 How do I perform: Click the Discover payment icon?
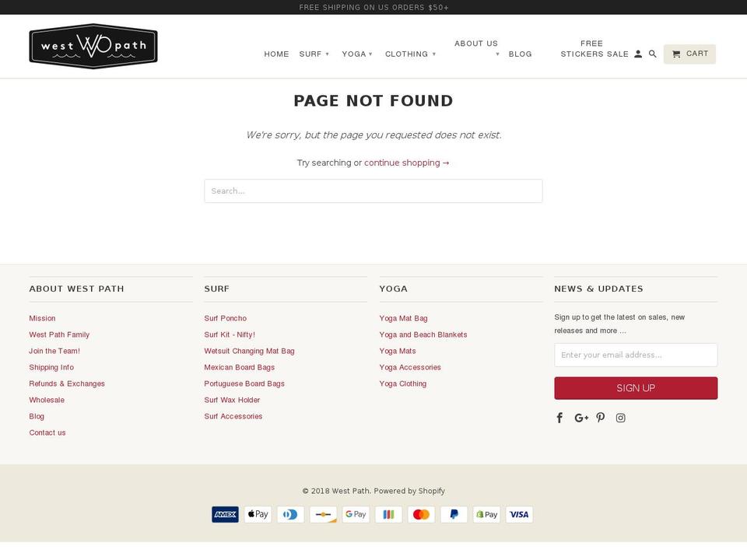(323, 514)
